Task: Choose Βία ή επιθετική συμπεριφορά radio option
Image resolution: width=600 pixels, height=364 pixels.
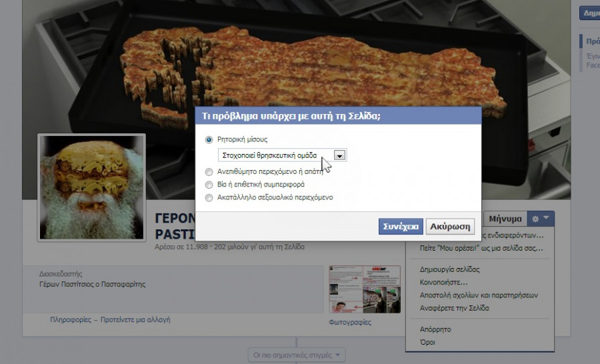Action: (x=209, y=184)
